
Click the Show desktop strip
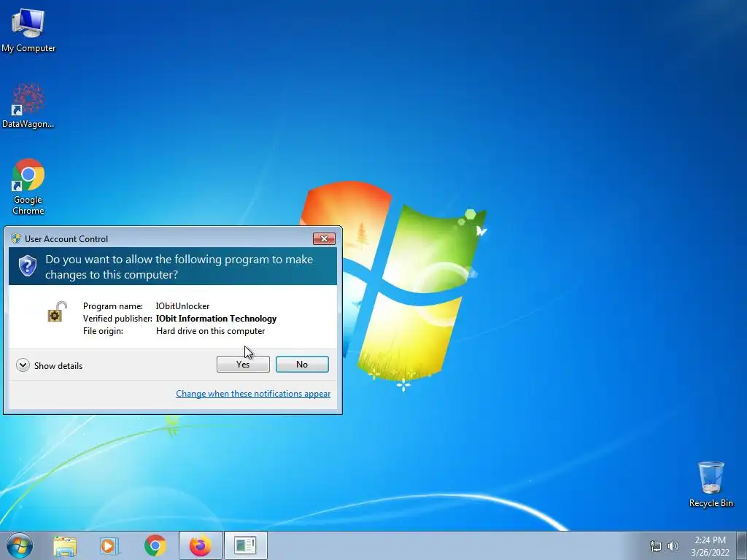[742, 545]
